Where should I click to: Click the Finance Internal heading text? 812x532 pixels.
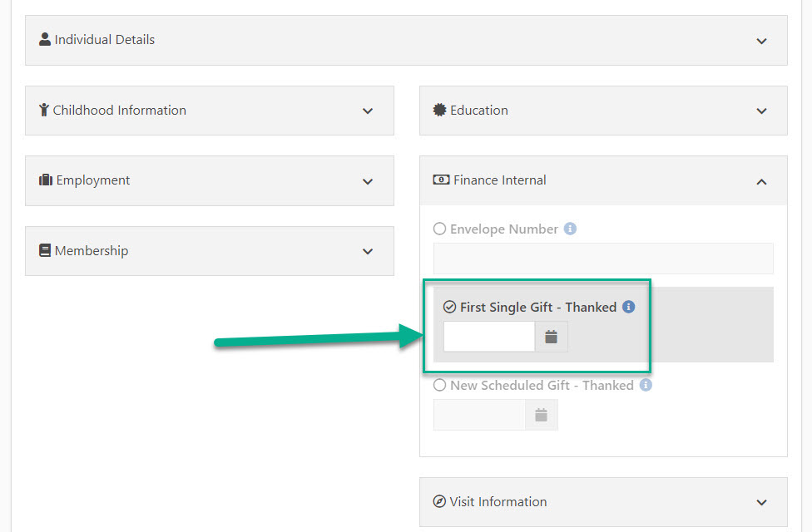pos(500,180)
